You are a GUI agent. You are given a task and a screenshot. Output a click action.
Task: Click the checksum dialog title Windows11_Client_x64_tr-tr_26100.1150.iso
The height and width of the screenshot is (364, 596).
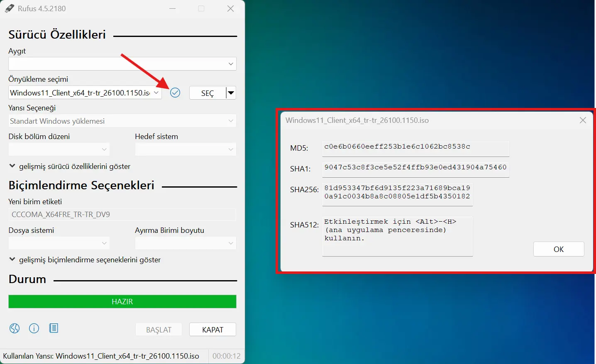[357, 120]
